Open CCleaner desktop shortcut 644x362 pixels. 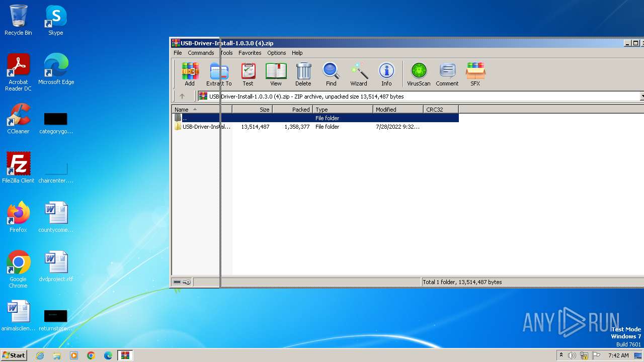(x=18, y=119)
